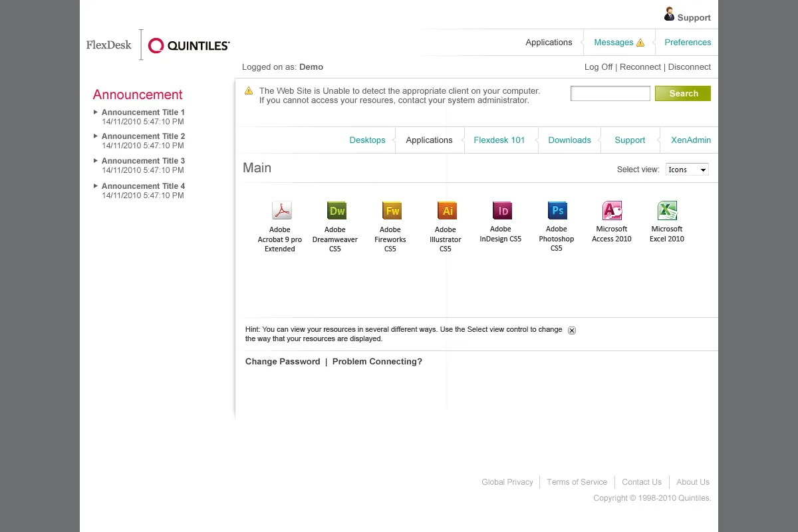Expand Announcement Title 2 arrow
This screenshot has height=532, width=798.
click(x=96, y=136)
